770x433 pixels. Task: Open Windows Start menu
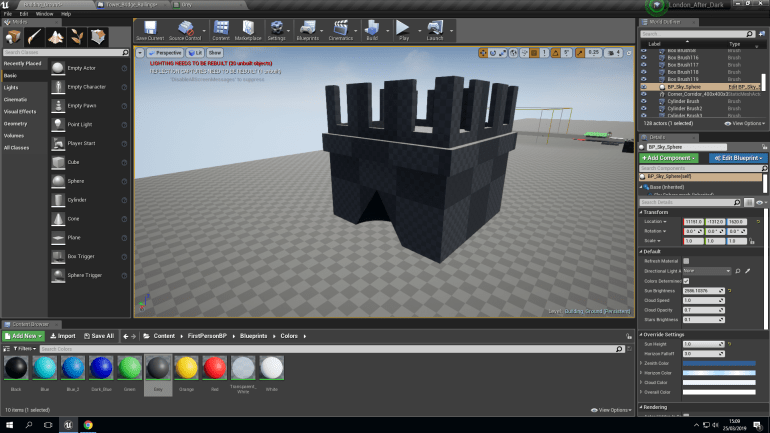click(x=9, y=425)
